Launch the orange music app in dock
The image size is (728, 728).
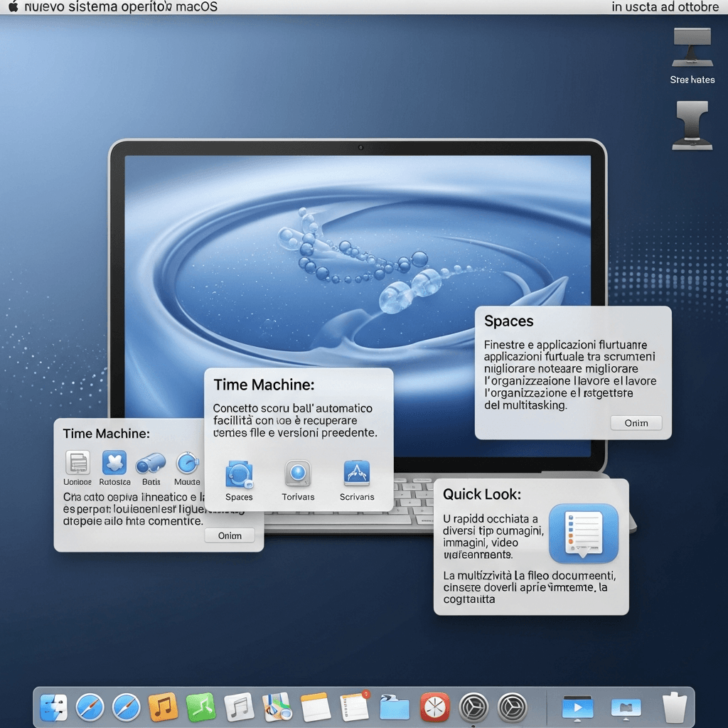(163, 707)
